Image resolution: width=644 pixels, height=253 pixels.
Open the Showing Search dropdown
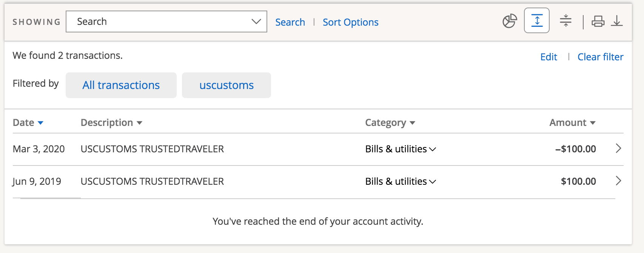pos(166,21)
